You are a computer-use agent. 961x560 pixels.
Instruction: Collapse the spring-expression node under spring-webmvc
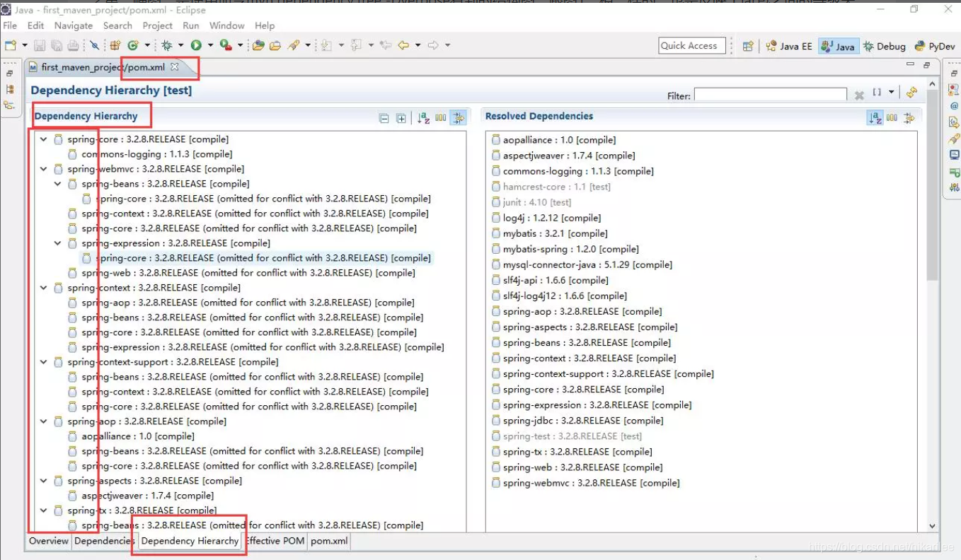click(x=58, y=243)
